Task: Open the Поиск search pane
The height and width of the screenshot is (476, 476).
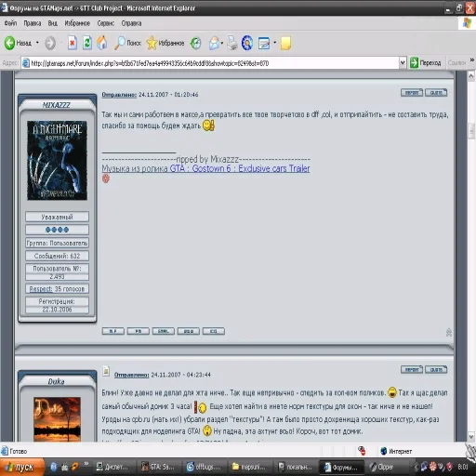Action: (127, 43)
